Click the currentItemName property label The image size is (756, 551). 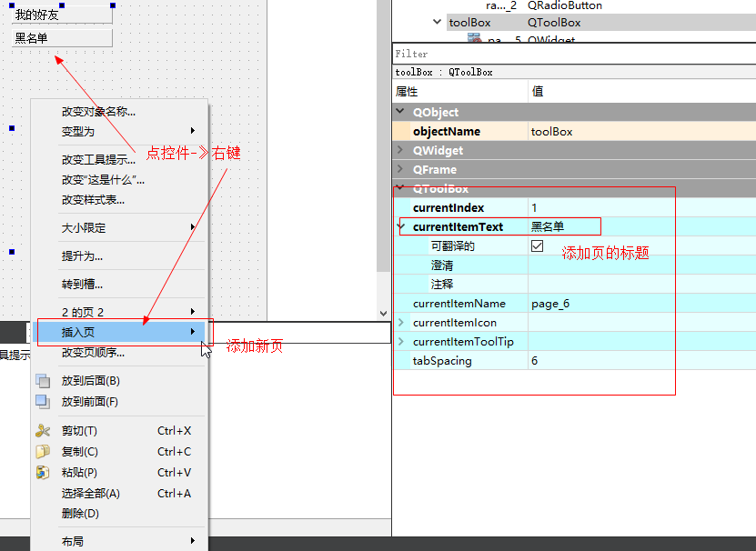pos(459,303)
